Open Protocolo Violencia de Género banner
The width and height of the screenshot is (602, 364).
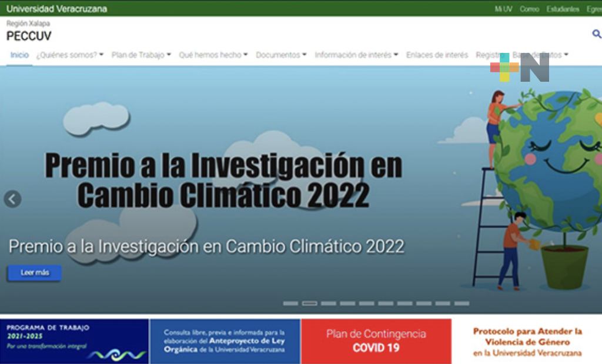click(x=527, y=341)
